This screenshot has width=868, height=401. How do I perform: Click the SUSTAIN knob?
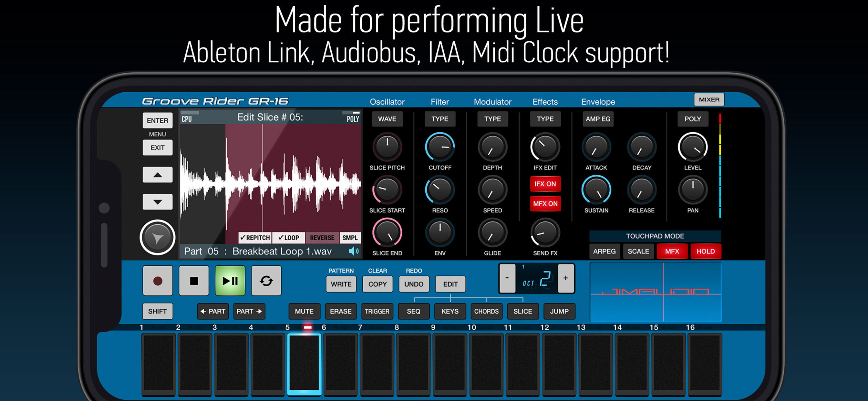596,190
